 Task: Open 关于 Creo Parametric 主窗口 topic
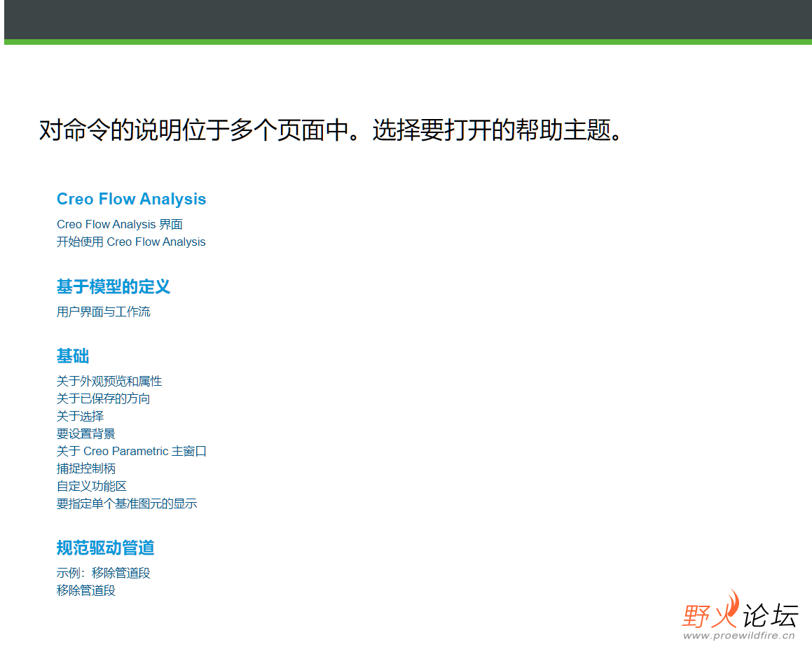[x=132, y=452]
